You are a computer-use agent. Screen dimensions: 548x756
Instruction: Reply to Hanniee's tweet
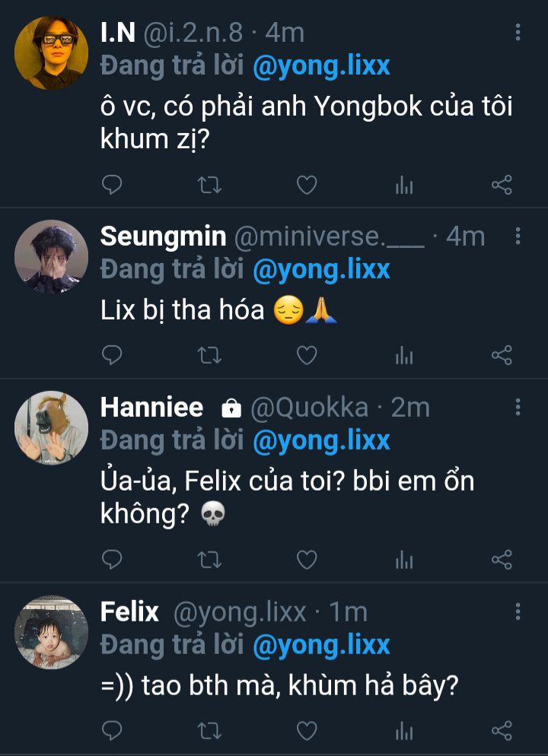(x=112, y=561)
